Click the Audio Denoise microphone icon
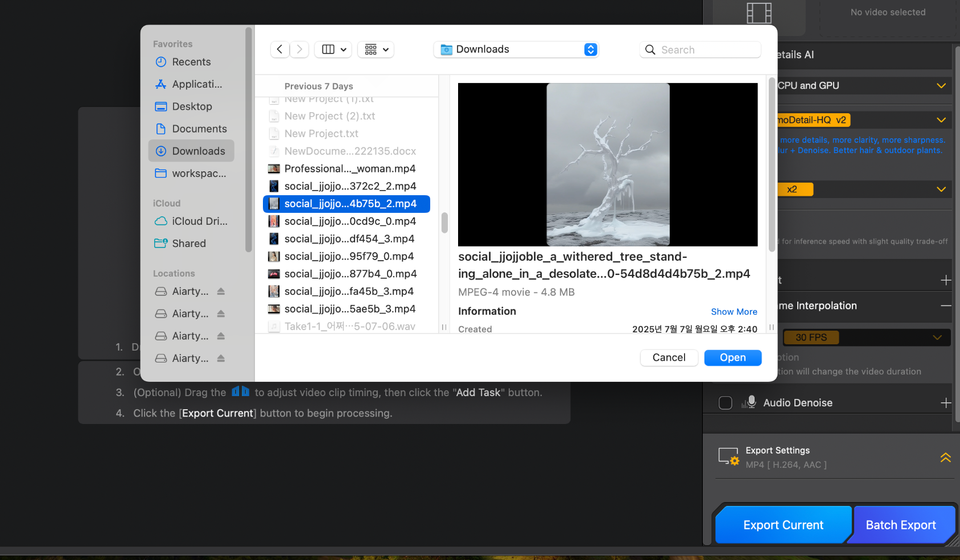The height and width of the screenshot is (560, 960). [750, 402]
